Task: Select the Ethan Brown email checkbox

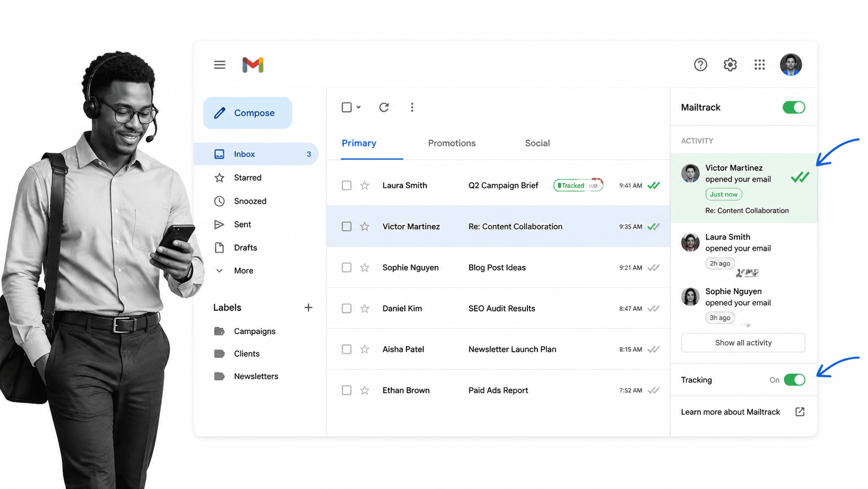Action: [x=347, y=390]
